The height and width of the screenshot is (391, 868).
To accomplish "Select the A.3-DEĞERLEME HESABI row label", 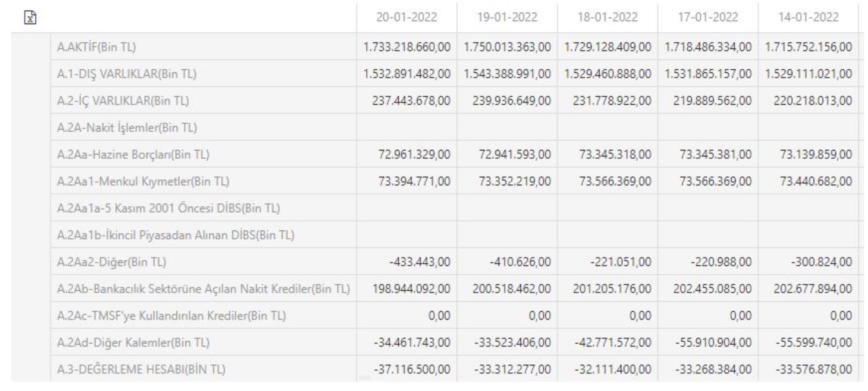I will point(141,370).
